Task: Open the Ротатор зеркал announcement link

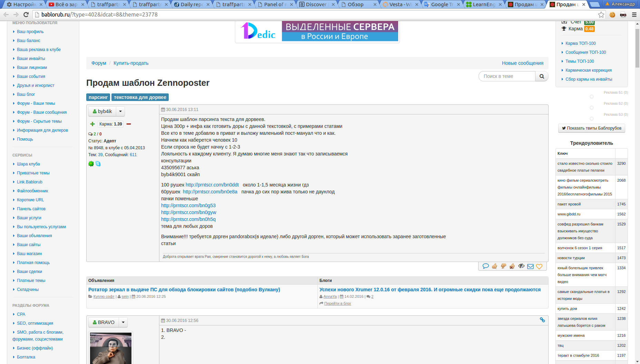Action: pos(184,290)
